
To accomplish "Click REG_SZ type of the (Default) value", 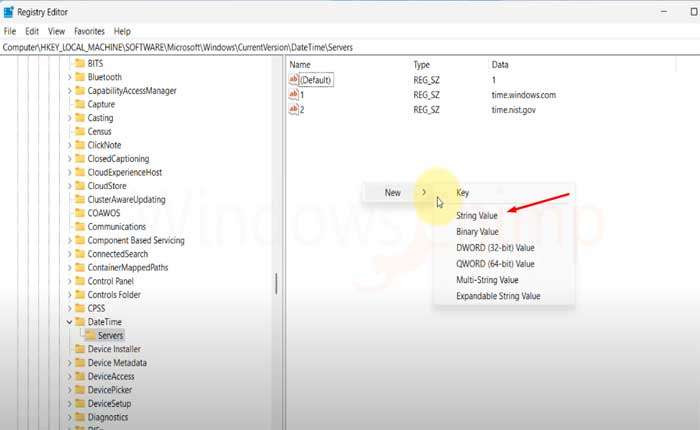I will (426, 80).
